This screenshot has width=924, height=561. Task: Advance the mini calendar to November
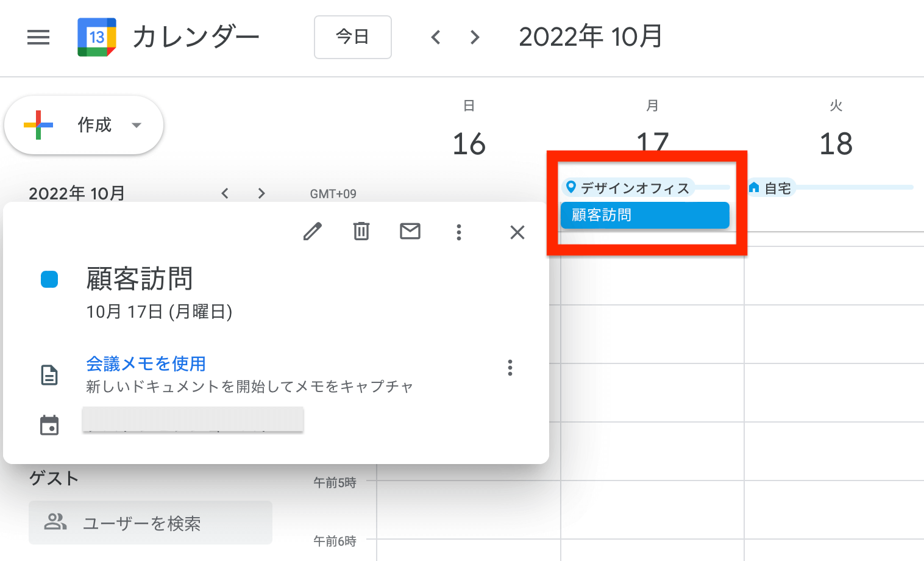[261, 193]
